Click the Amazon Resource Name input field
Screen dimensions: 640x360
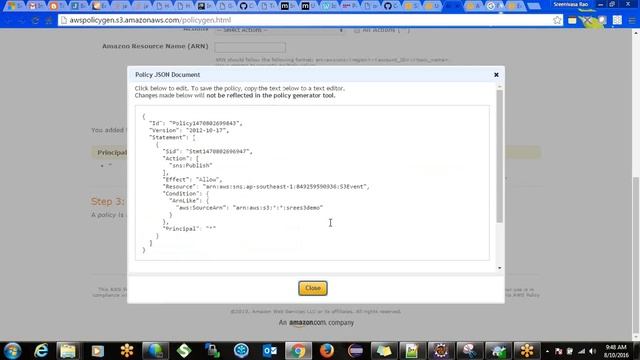(250, 47)
